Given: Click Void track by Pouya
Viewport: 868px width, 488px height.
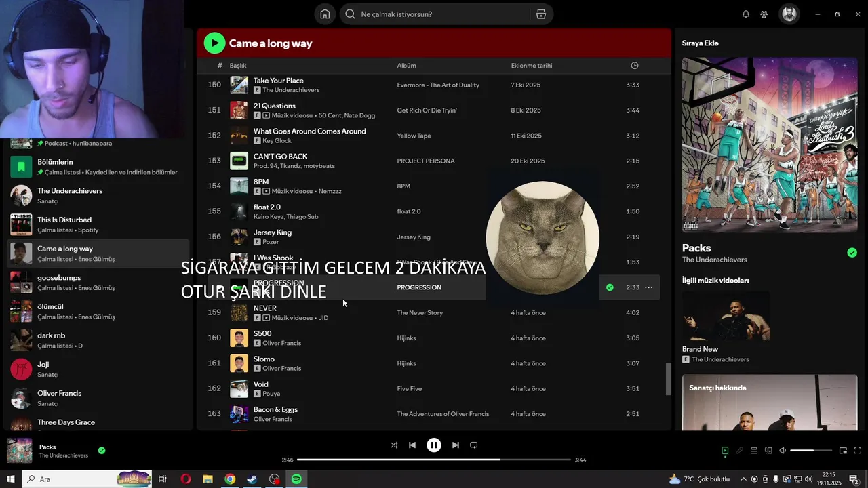Looking at the screenshot, I should click(x=260, y=384).
